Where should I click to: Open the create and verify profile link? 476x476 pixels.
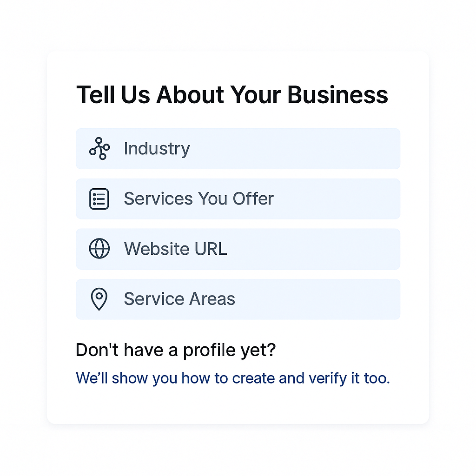coord(232,378)
